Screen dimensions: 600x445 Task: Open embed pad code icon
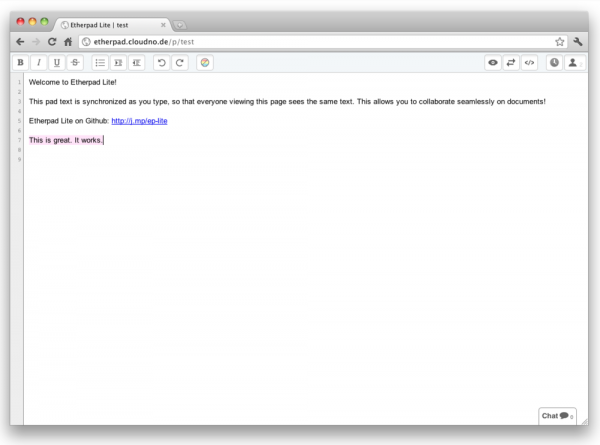pyautogui.click(x=529, y=62)
